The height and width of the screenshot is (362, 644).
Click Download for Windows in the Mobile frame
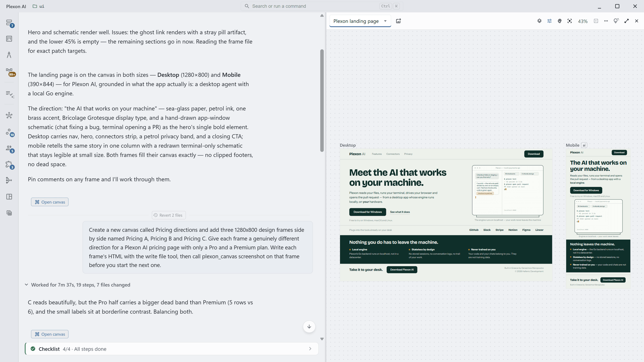pos(586,190)
